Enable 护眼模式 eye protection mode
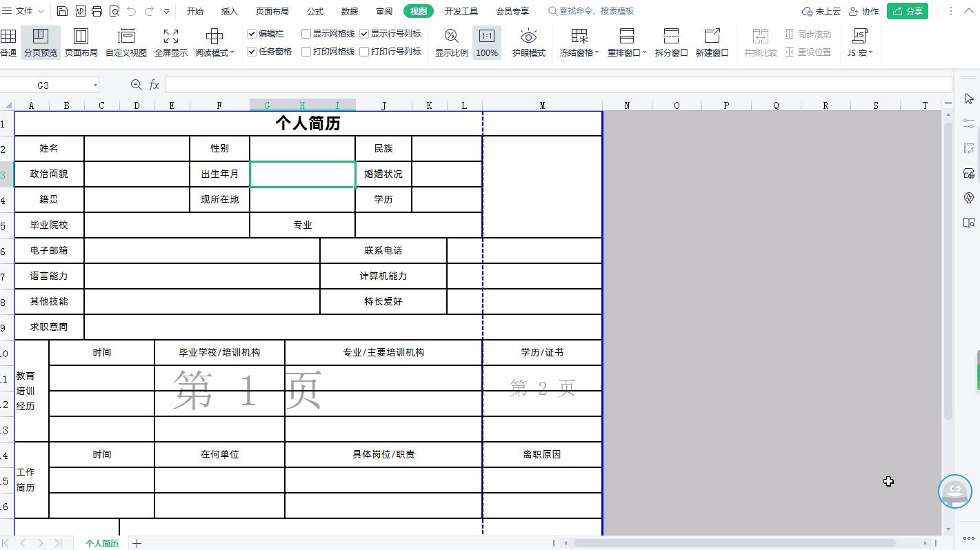Image resolution: width=980 pixels, height=550 pixels. tap(528, 41)
